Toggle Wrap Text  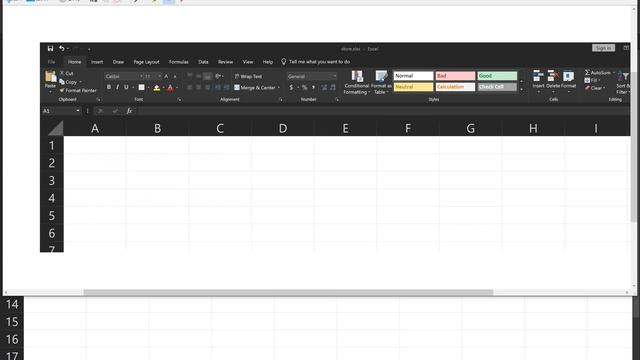coord(248,76)
